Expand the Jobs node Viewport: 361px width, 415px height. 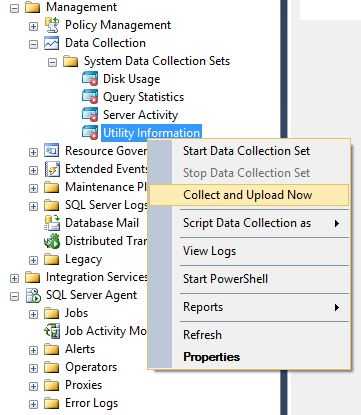click(x=33, y=314)
